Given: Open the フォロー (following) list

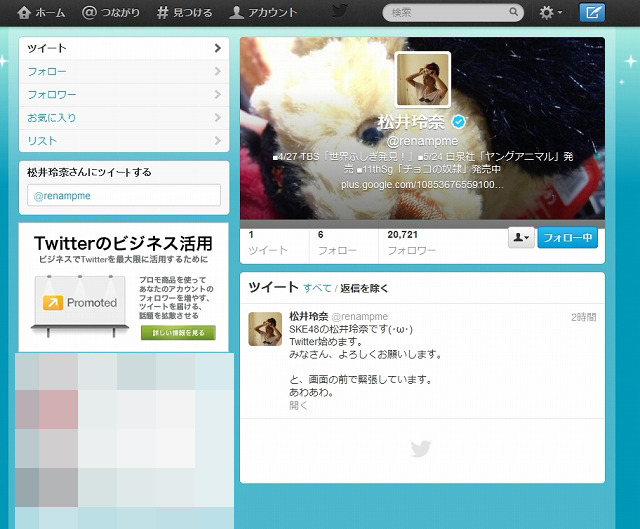Looking at the screenshot, I should click(124, 71).
